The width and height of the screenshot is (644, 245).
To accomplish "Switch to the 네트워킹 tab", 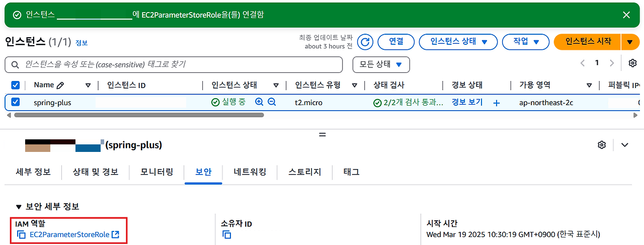I will click(x=250, y=172).
